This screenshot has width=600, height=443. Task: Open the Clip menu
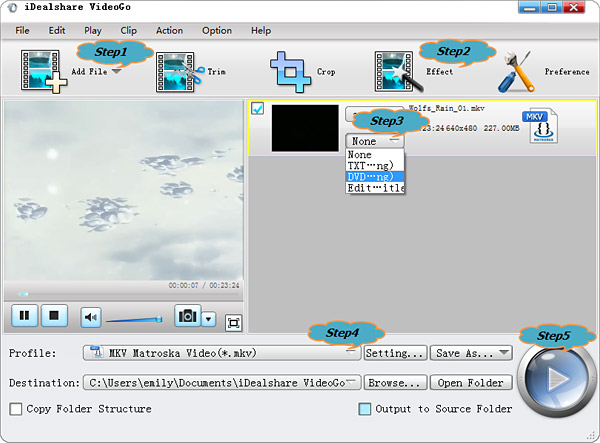pos(128,31)
